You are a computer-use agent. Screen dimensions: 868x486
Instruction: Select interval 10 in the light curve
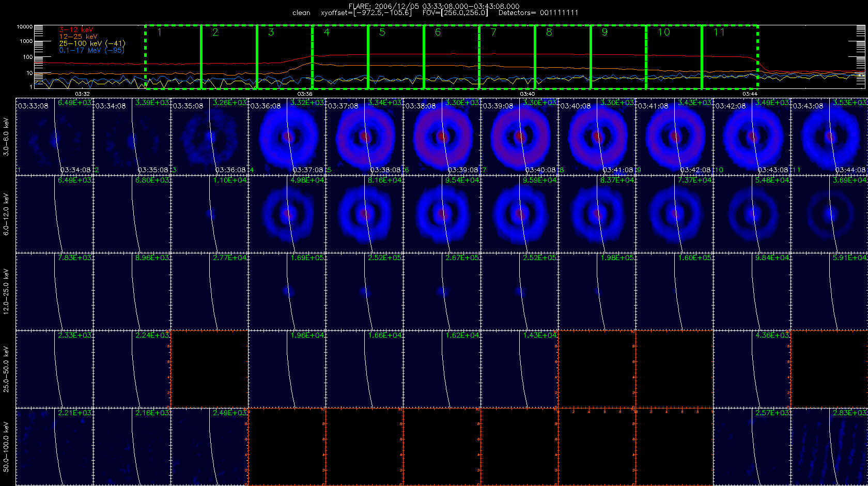click(674, 57)
